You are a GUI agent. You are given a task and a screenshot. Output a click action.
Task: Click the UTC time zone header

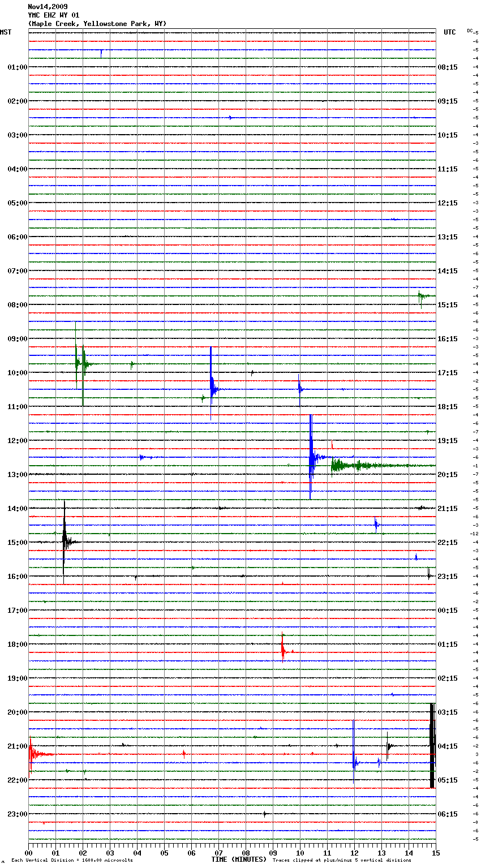(x=449, y=32)
